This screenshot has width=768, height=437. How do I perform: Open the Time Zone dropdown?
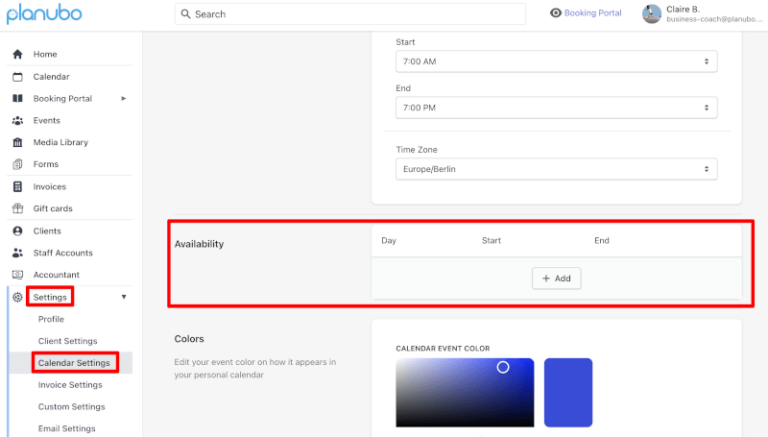pos(556,170)
